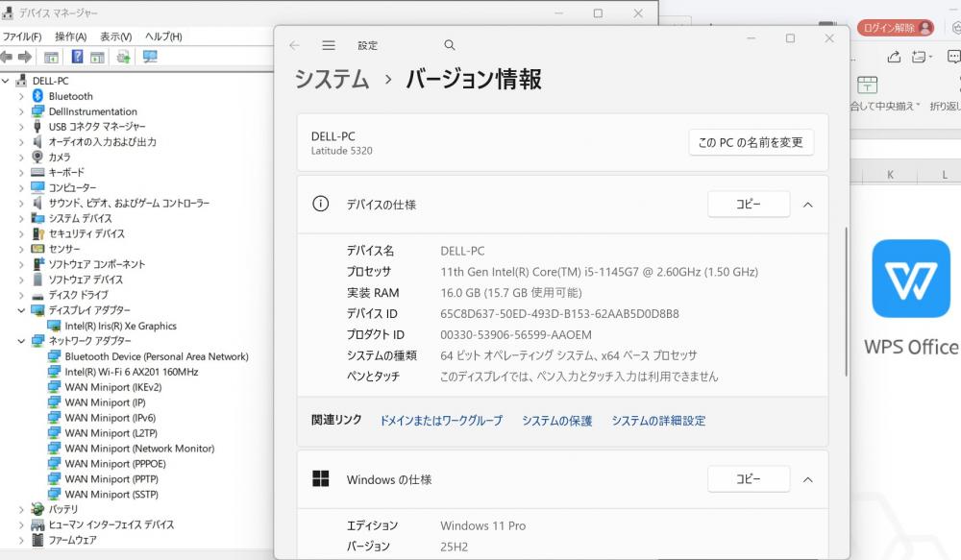The height and width of the screenshot is (560, 961).
Task: Open the 表示(V) menu
Action: tap(116, 37)
